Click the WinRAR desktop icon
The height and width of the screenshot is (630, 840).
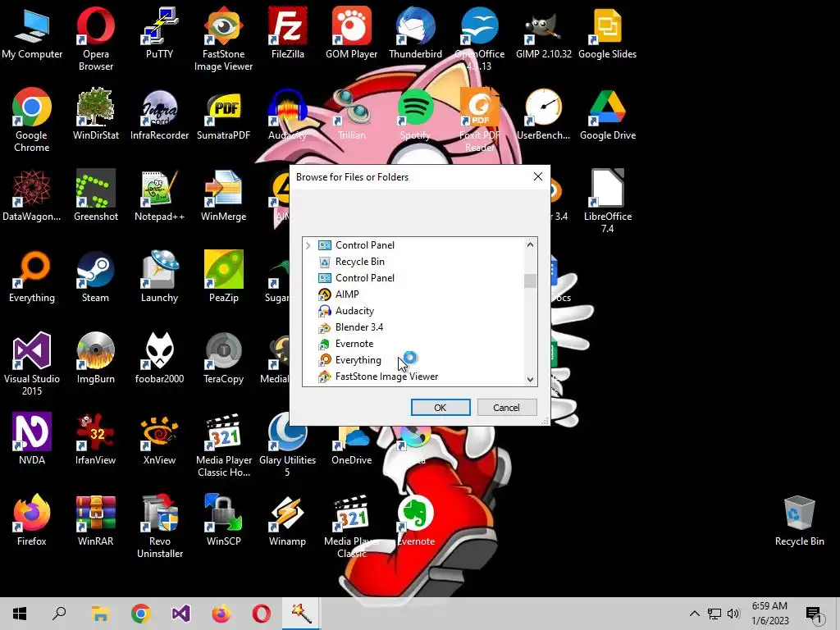click(x=95, y=519)
